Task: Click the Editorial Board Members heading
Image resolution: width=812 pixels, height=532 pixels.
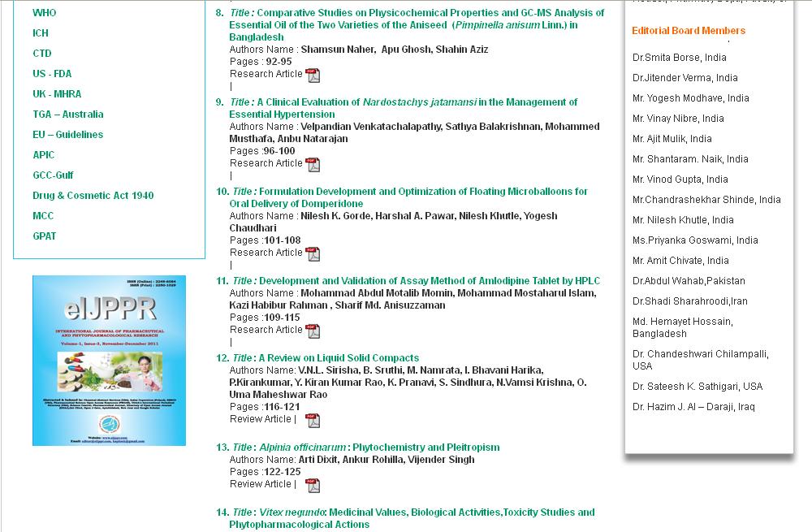Action: pos(688,31)
